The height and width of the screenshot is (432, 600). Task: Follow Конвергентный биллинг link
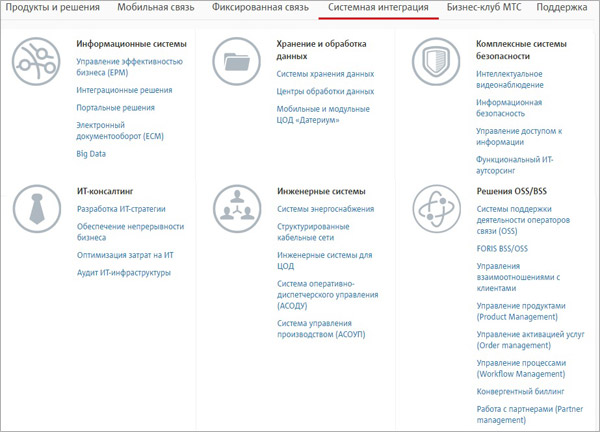point(521,391)
